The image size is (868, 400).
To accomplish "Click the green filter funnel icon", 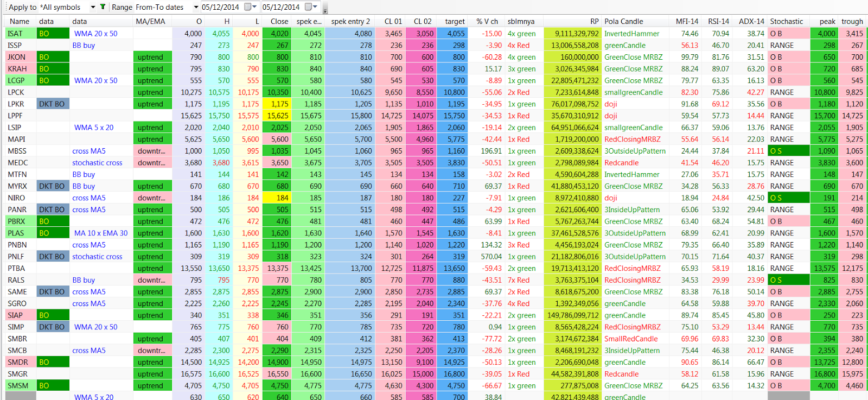I will point(103,7).
